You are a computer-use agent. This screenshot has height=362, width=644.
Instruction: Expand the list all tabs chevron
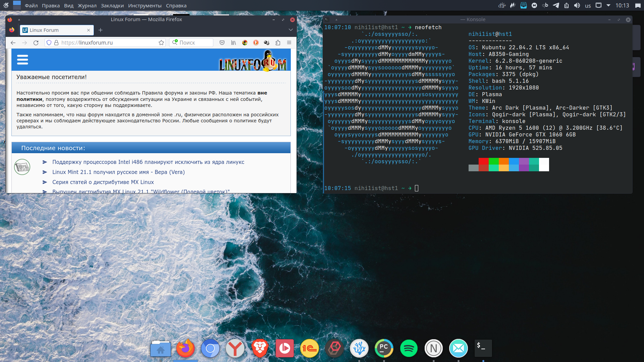point(290,30)
